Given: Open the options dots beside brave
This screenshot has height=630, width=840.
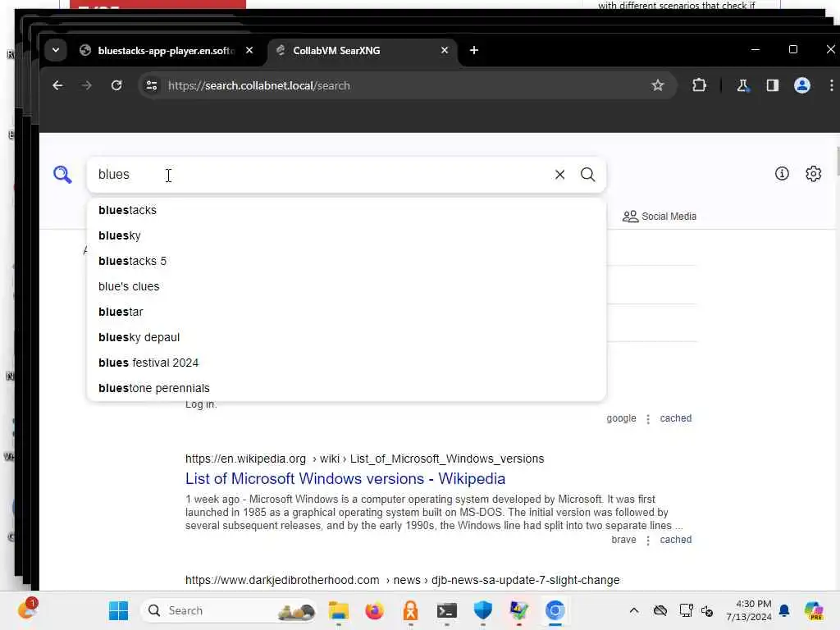Looking at the screenshot, I should [648, 541].
